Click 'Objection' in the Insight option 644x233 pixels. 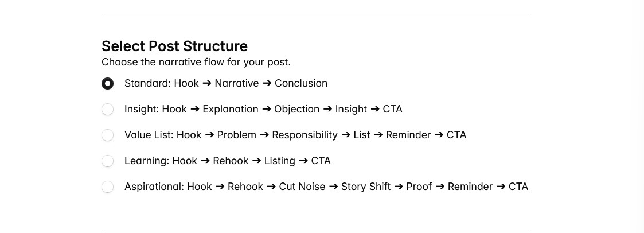point(296,109)
